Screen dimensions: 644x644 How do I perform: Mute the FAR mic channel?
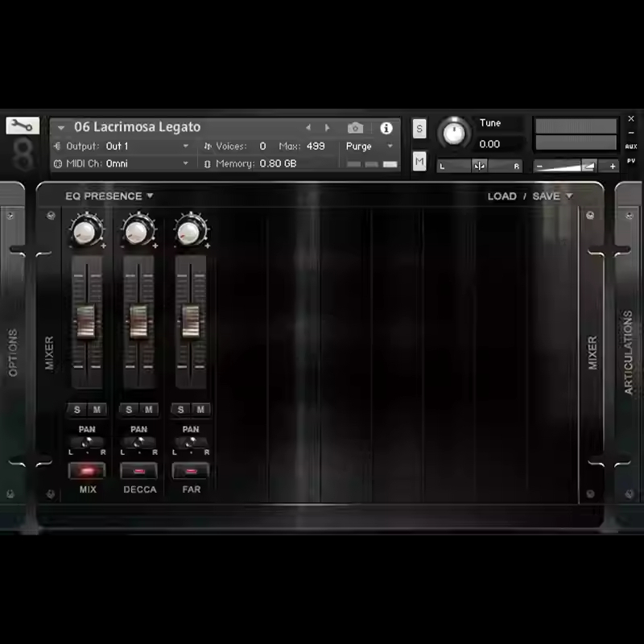click(200, 410)
